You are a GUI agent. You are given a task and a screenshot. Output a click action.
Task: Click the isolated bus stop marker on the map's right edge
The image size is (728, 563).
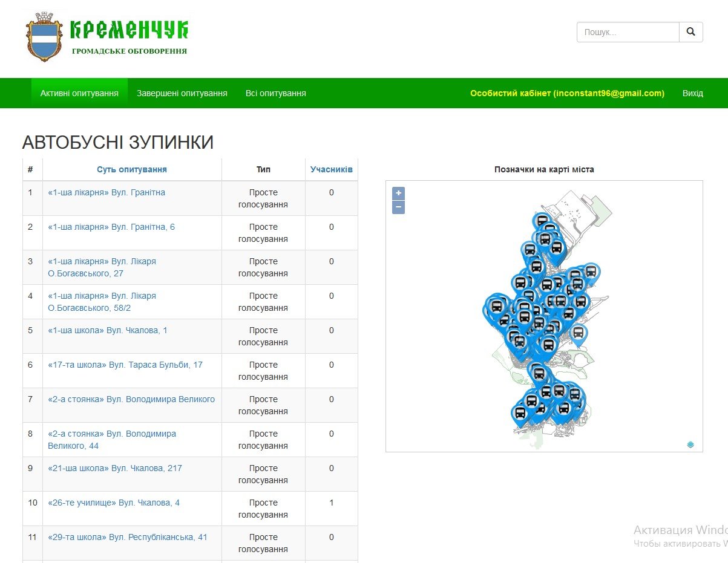click(579, 333)
